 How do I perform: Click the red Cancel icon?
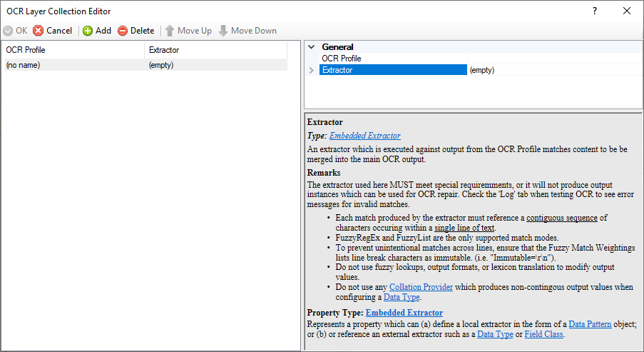coord(39,31)
